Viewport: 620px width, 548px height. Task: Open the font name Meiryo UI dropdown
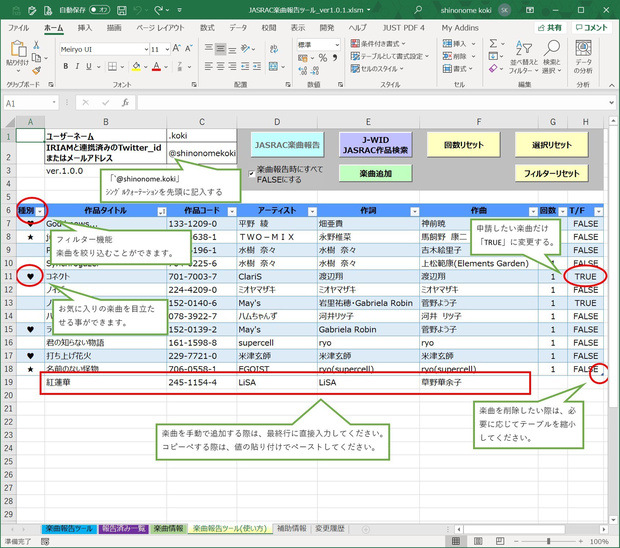[146, 49]
